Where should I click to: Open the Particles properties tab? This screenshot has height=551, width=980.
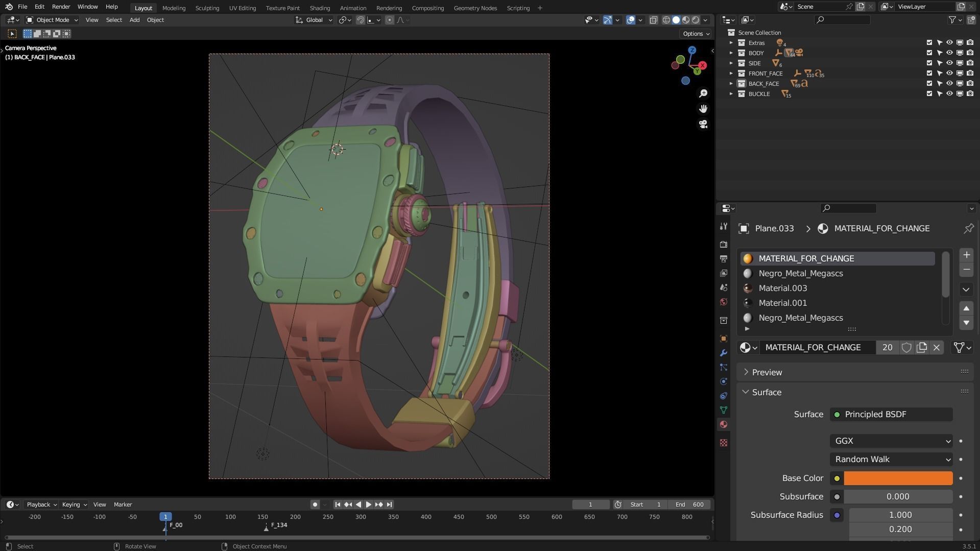click(x=723, y=367)
